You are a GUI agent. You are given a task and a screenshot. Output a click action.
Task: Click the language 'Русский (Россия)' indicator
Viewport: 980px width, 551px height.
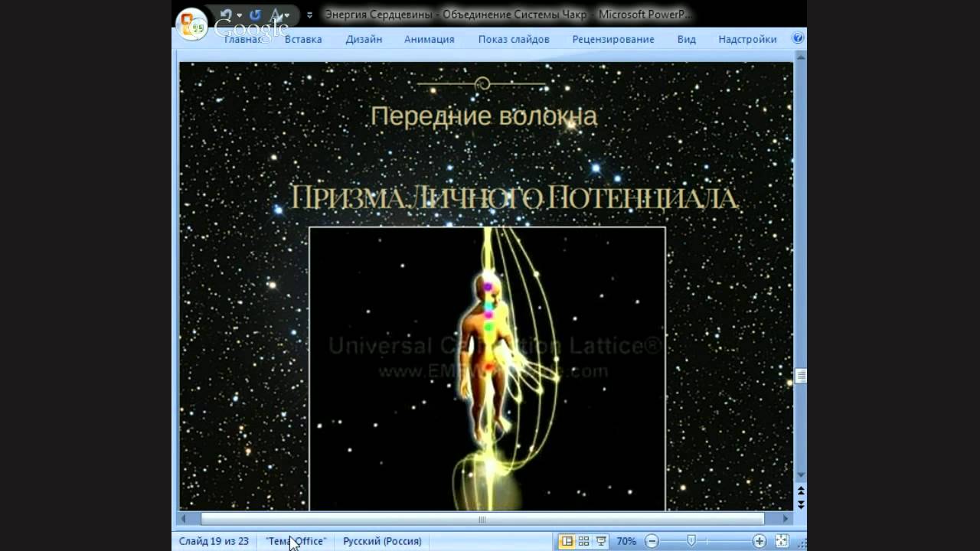pyautogui.click(x=382, y=541)
